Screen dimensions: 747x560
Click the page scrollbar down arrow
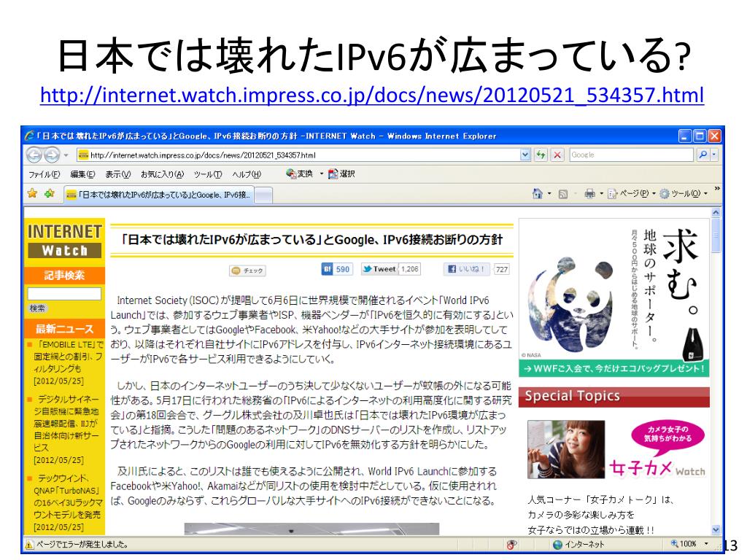coord(716,529)
